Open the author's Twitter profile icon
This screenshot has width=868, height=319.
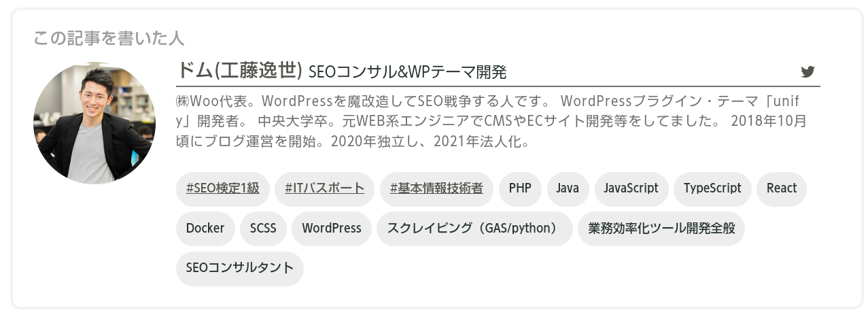[x=808, y=71]
